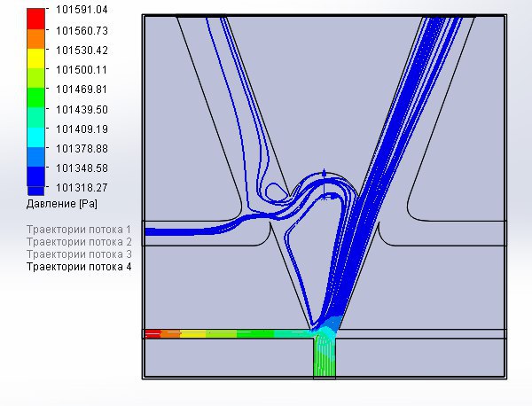Click legend value 101348.58
The height and width of the screenshot is (406, 532).
(82, 168)
